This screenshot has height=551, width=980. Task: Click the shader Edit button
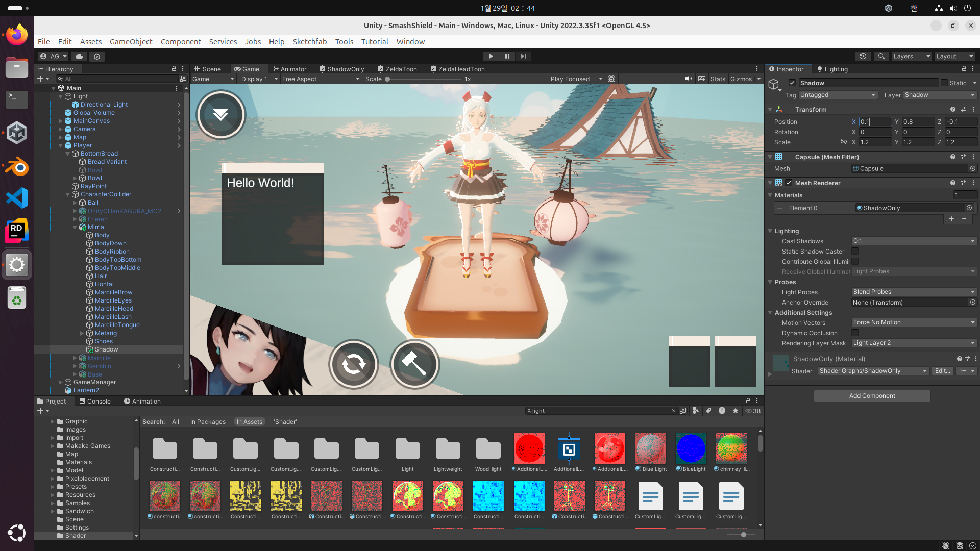[x=942, y=371]
